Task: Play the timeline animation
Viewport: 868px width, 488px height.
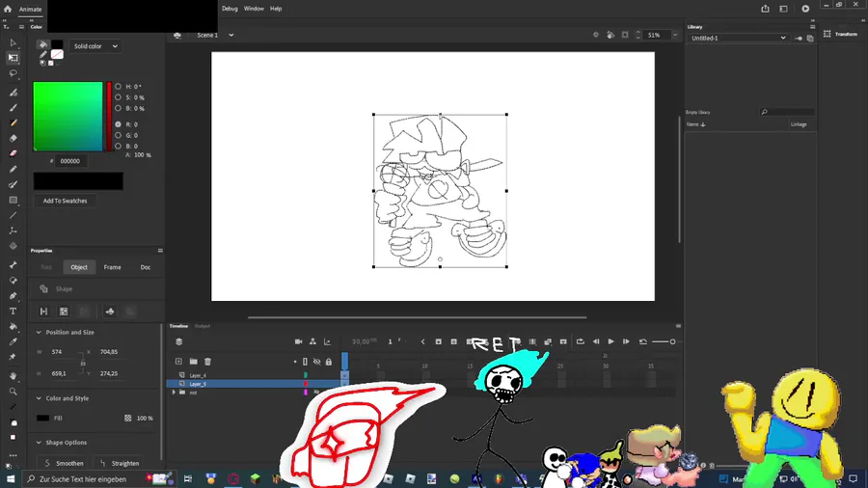Action: (610, 341)
